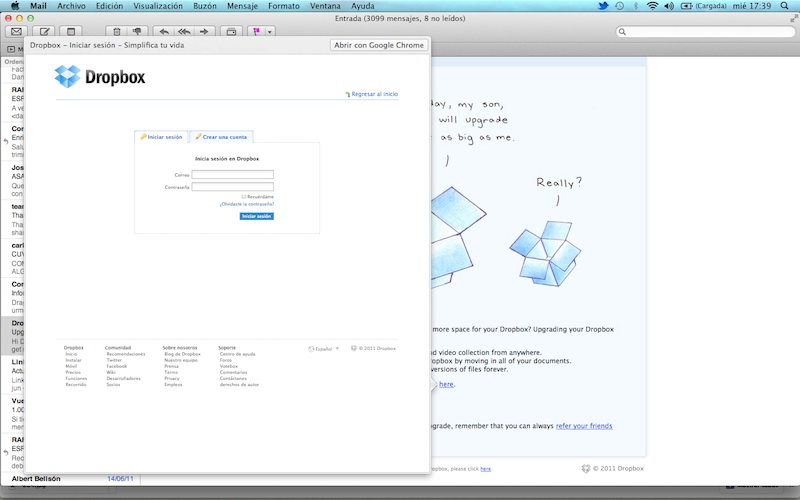Click the Dropbox logo in preview
The height and width of the screenshot is (500, 800).
click(x=100, y=76)
